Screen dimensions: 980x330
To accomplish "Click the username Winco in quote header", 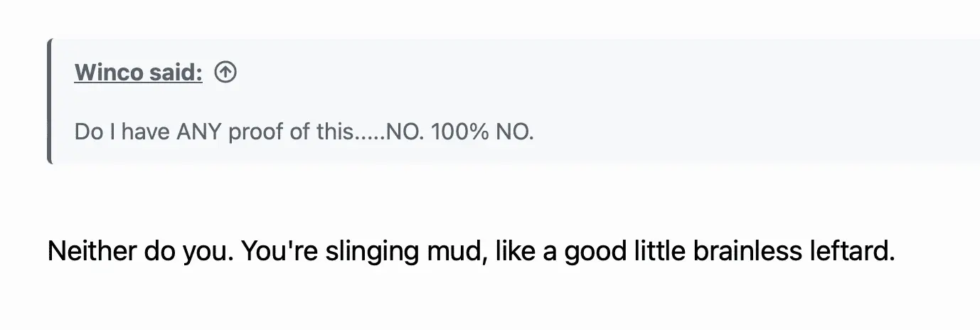I will coord(108,73).
